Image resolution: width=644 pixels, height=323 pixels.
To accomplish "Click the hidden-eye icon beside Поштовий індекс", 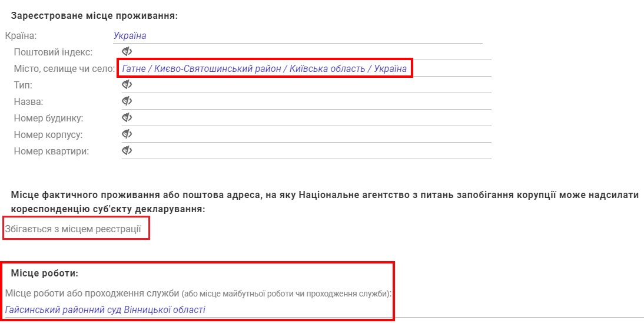I will pos(127,52).
